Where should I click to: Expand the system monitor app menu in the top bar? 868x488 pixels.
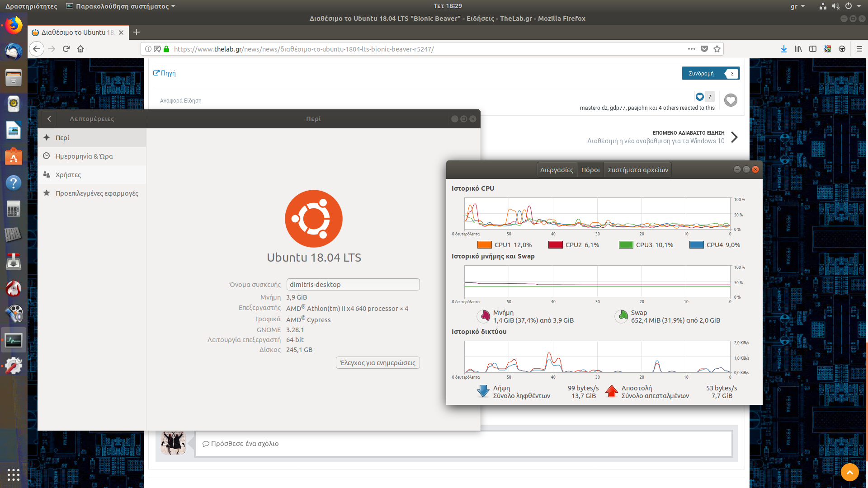tap(121, 6)
